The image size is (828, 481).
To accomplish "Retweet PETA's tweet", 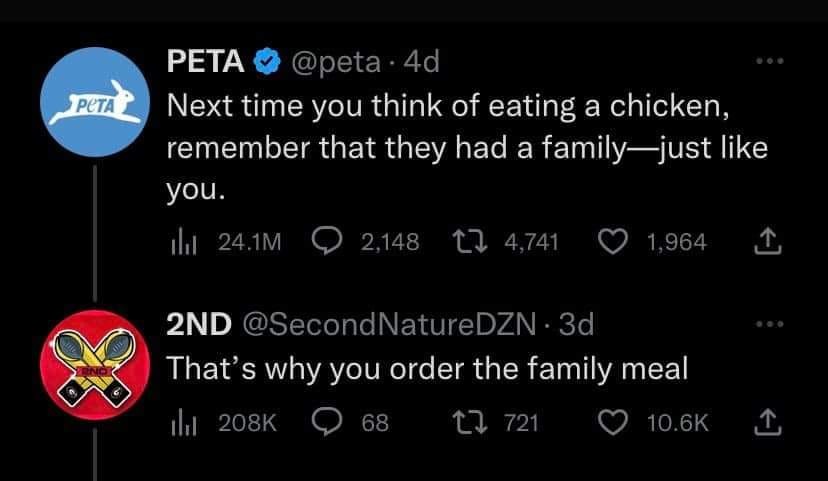I will point(463,242).
